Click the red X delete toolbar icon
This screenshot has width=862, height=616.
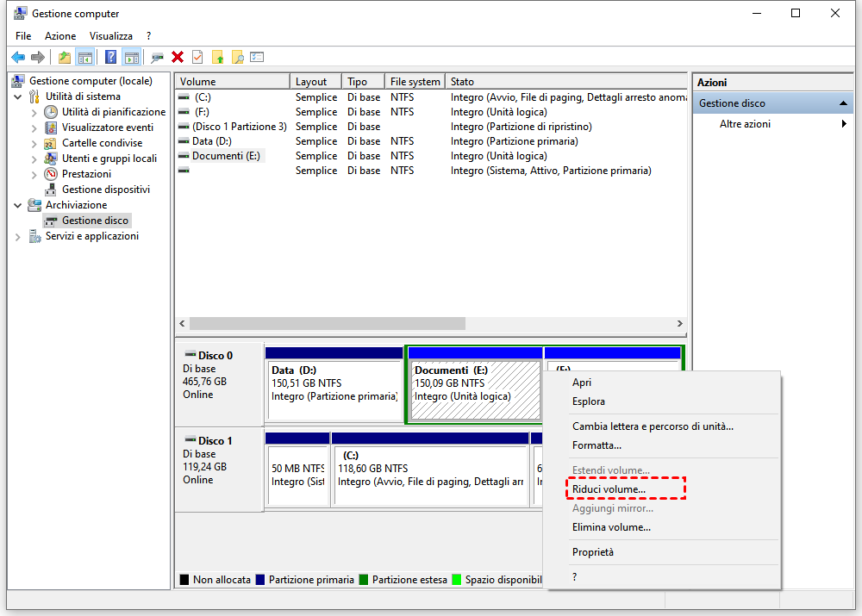178,57
